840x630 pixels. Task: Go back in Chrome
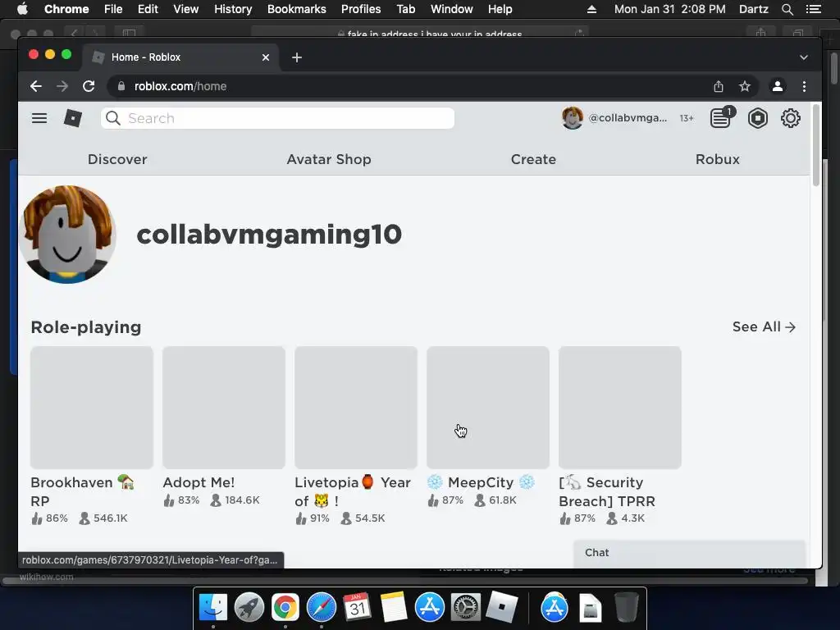coord(36,86)
